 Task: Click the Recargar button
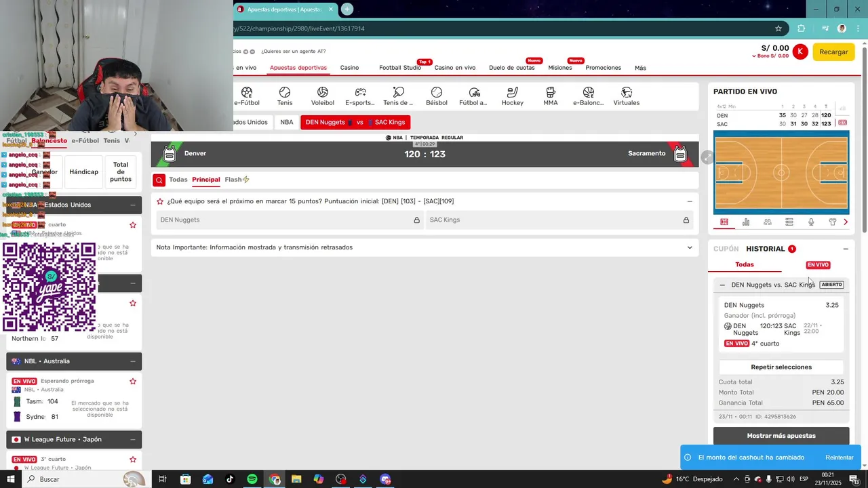point(833,52)
